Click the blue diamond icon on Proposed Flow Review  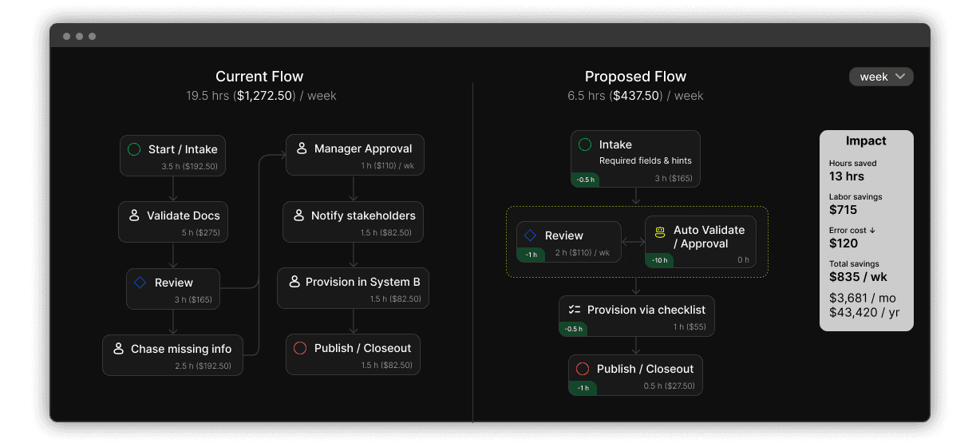[x=530, y=235]
